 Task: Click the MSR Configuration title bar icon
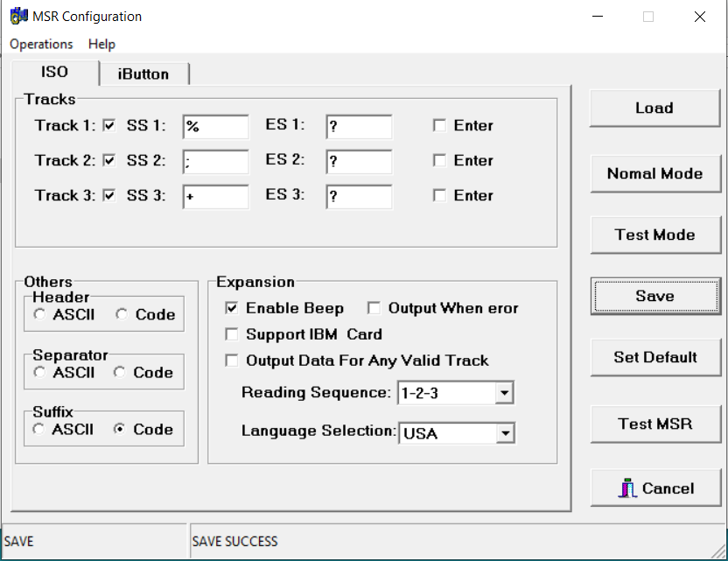18,16
